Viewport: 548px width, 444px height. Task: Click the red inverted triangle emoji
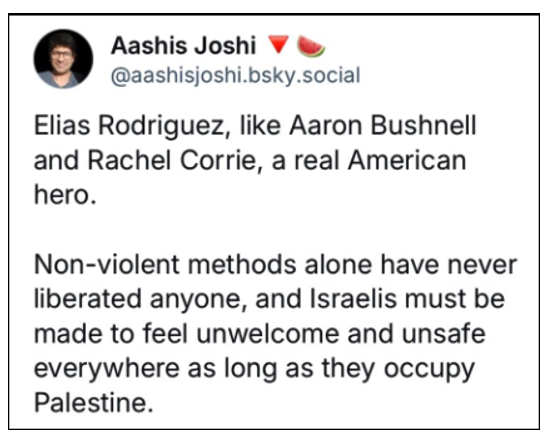coord(278,44)
